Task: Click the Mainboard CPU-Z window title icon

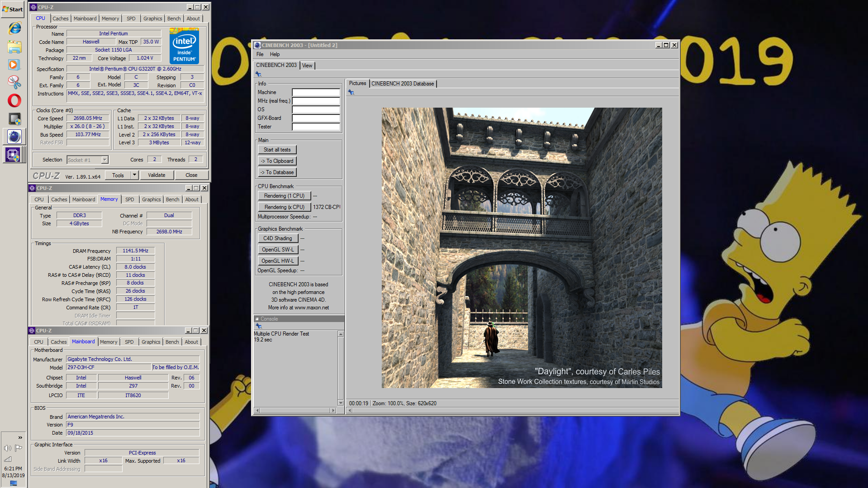Action: [32, 331]
